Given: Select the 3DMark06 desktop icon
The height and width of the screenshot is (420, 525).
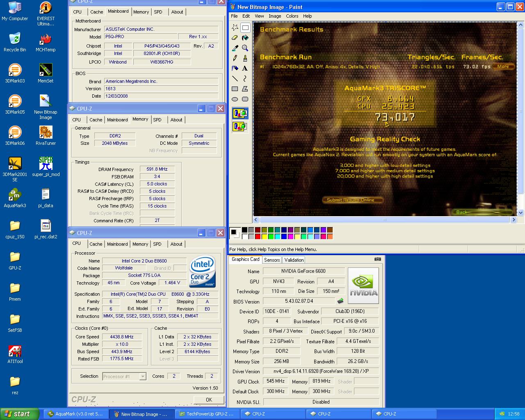Looking at the screenshot, I should pyautogui.click(x=15, y=136).
